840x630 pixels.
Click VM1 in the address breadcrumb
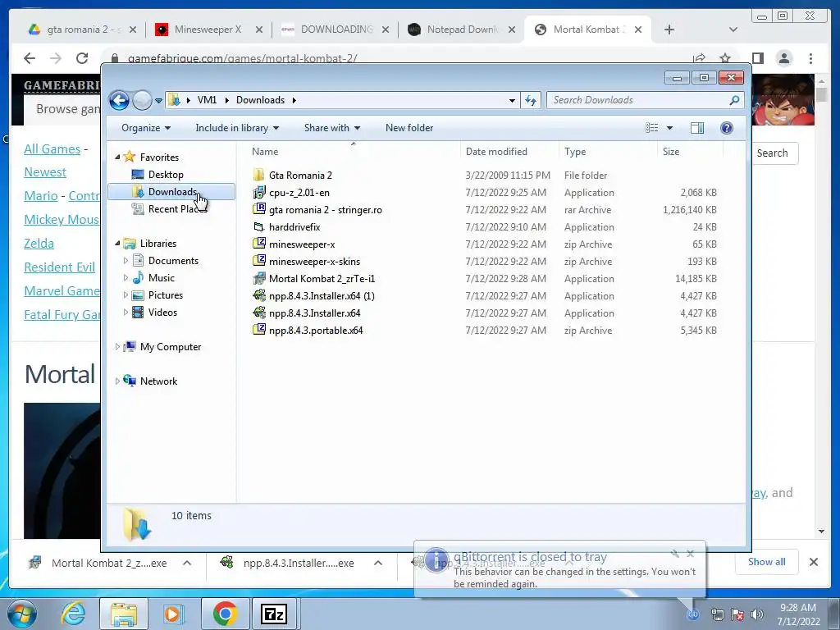tap(207, 100)
